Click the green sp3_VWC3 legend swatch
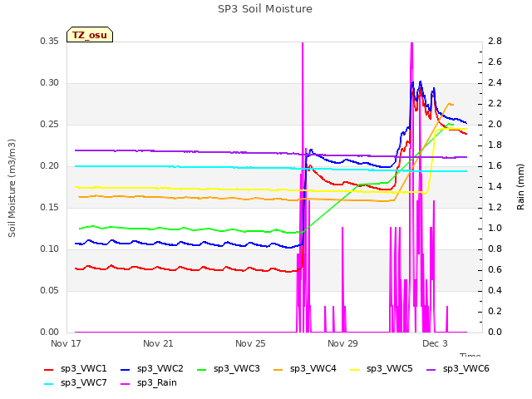The image size is (532, 399). pyautogui.click(x=201, y=369)
